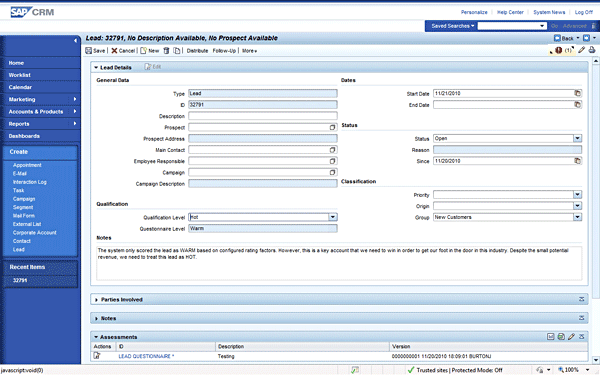
Task: Expand the Marketing submenu arrow
Action: click(75, 99)
